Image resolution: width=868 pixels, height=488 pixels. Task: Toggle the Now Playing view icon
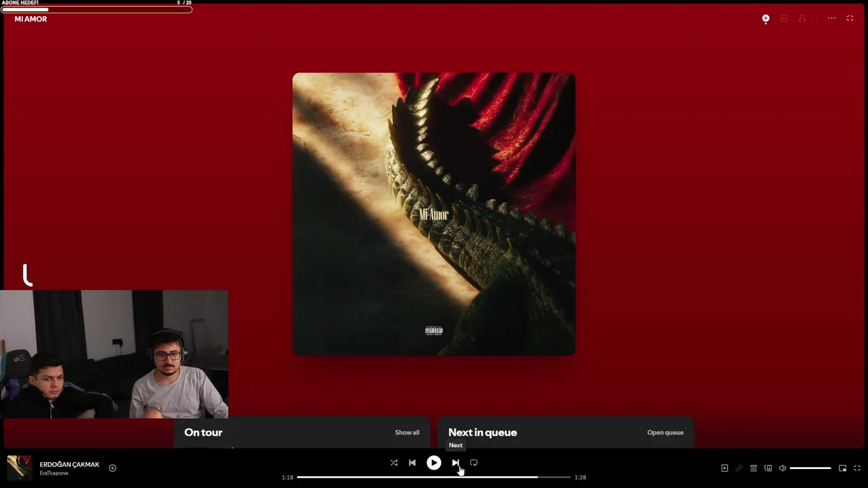coord(724,468)
